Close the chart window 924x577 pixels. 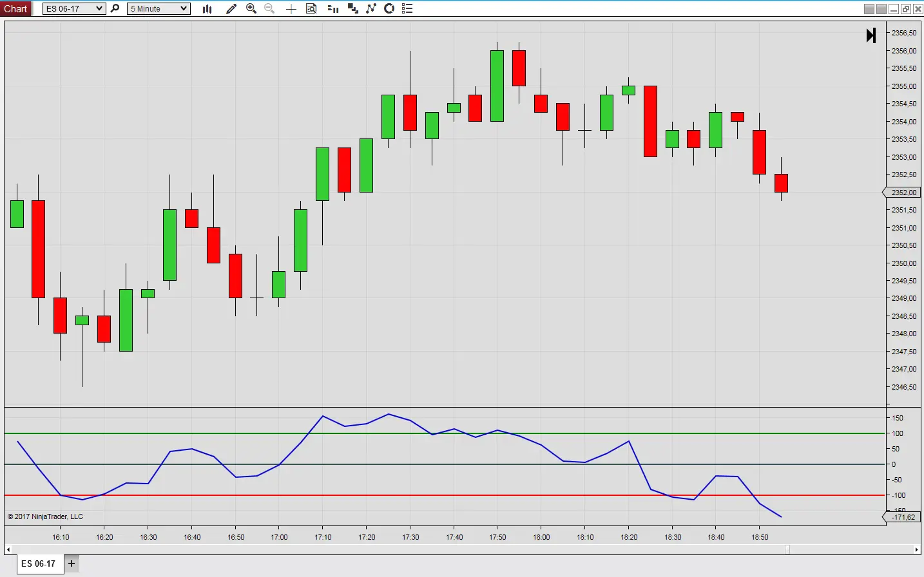click(918, 8)
